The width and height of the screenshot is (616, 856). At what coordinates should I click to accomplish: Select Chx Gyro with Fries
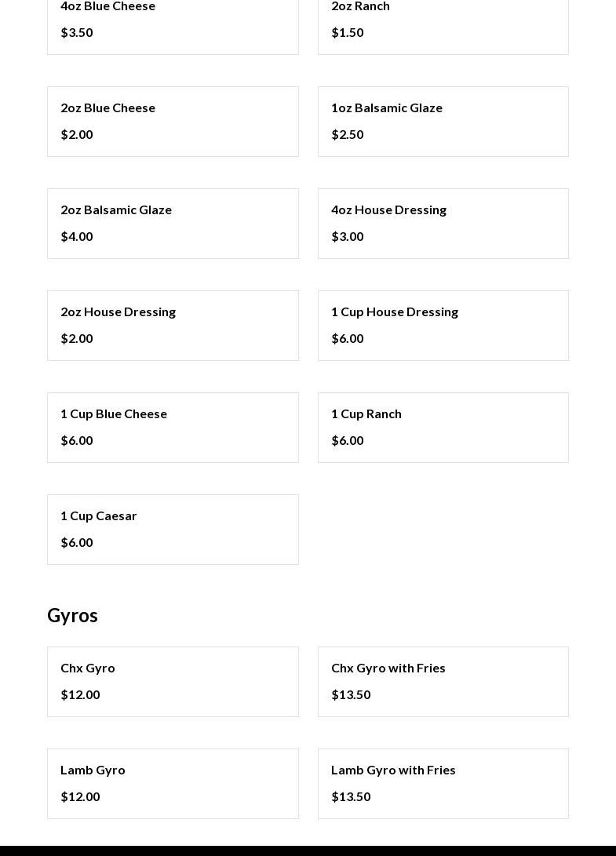pyautogui.click(x=443, y=681)
